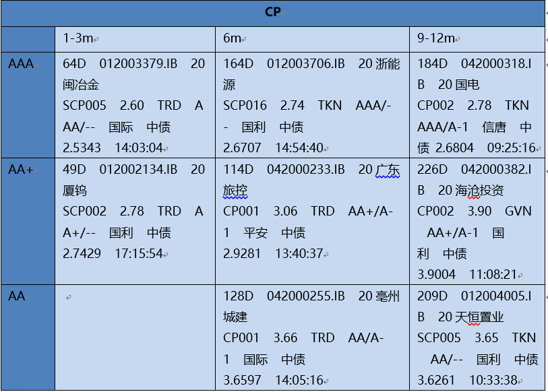Click the 闽冶金 issuer name
This screenshot has height=392, width=548.
pos(81,85)
